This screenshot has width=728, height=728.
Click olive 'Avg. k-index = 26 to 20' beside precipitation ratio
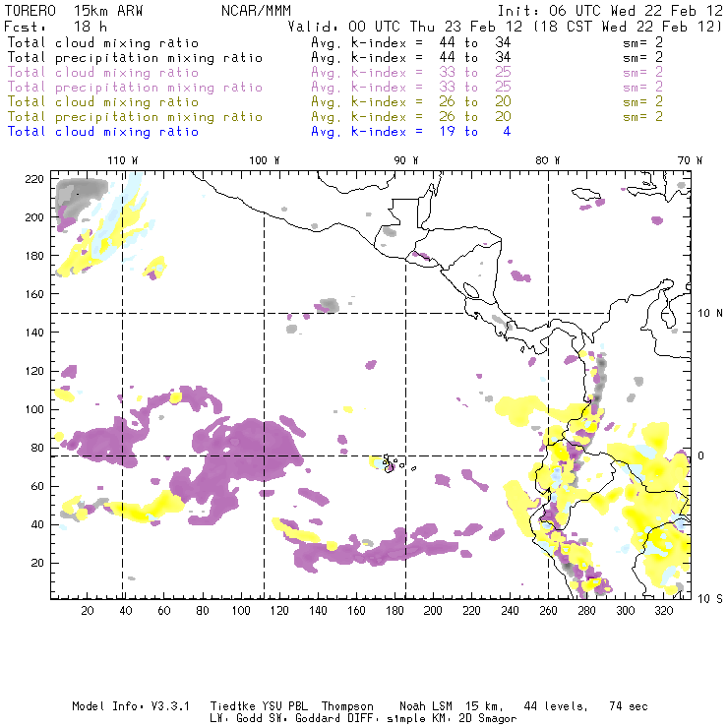[x=411, y=117]
